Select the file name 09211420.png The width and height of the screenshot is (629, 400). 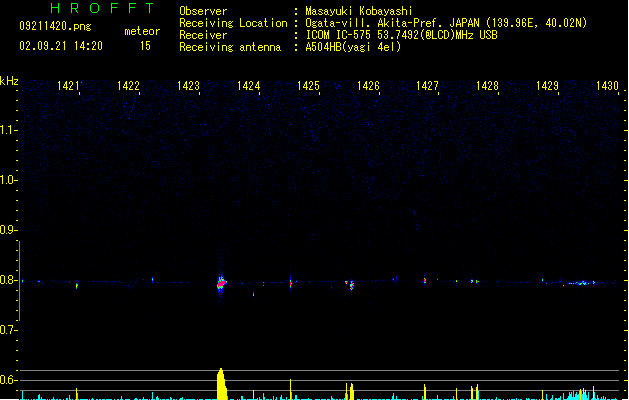(x=55, y=26)
